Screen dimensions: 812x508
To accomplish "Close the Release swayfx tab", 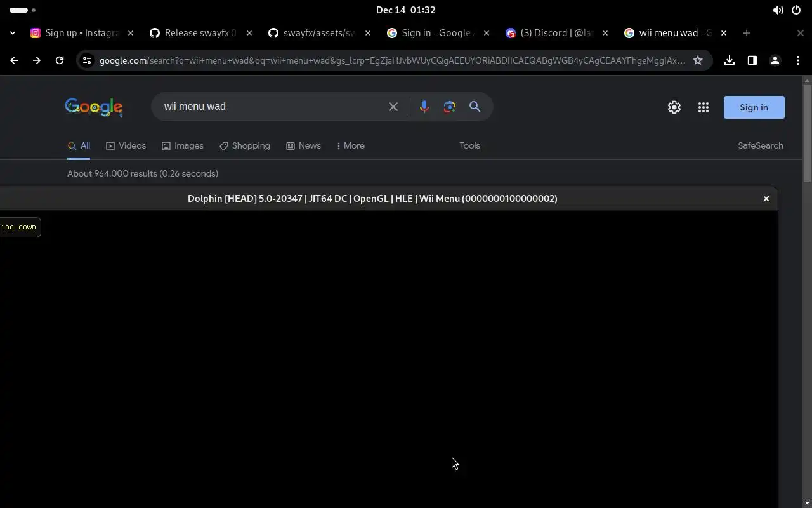I will (249, 33).
